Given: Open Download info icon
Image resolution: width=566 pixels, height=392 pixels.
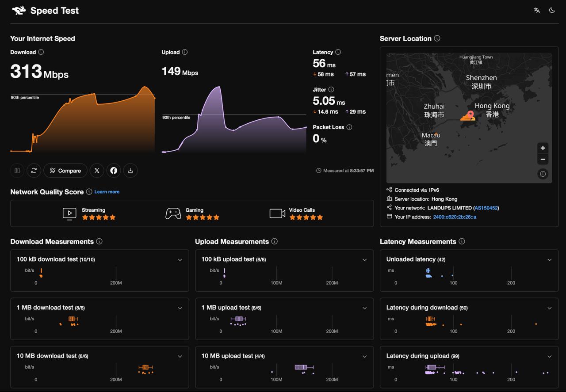Looking at the screenshot, I should (x=41, y=52).
